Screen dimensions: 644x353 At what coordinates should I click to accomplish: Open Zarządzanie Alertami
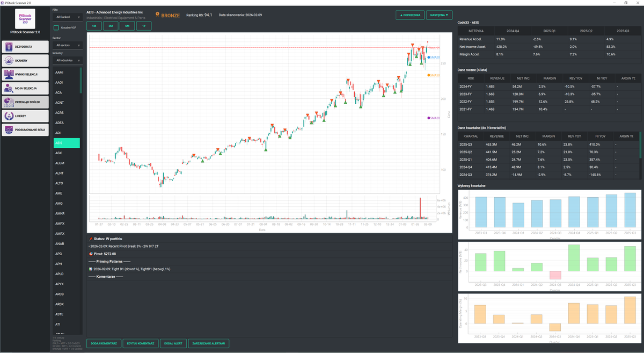pyautogui.click(x=209, y=343)
